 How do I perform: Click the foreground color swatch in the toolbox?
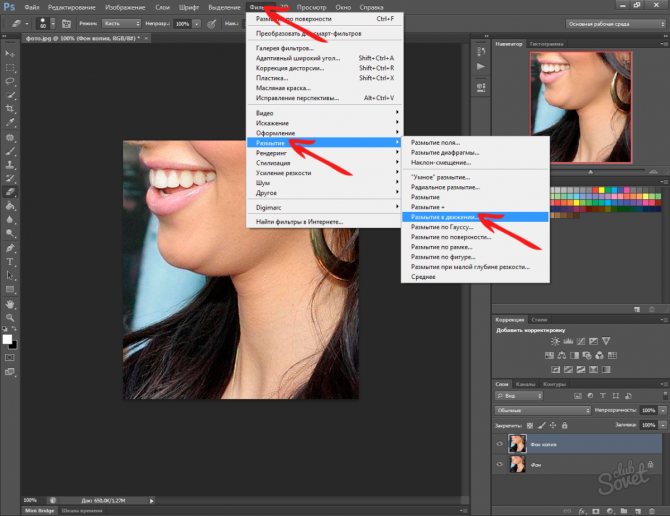(x=8, y=340)
